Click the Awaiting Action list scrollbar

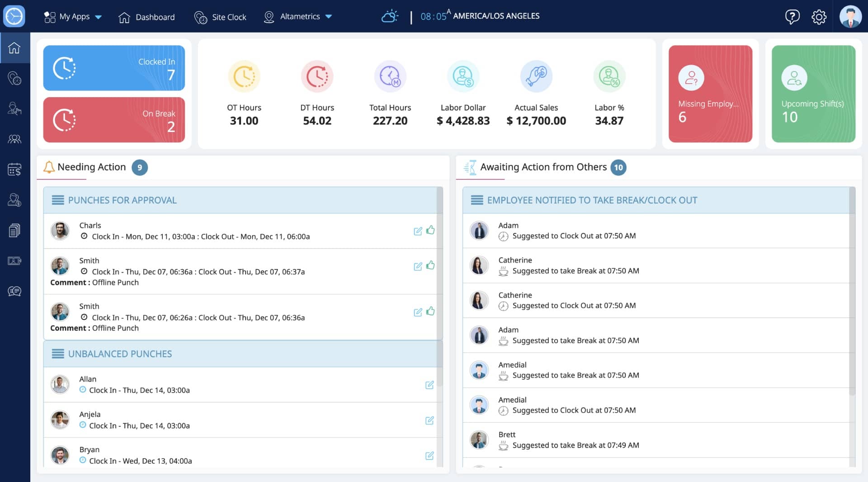click(852, 291)
